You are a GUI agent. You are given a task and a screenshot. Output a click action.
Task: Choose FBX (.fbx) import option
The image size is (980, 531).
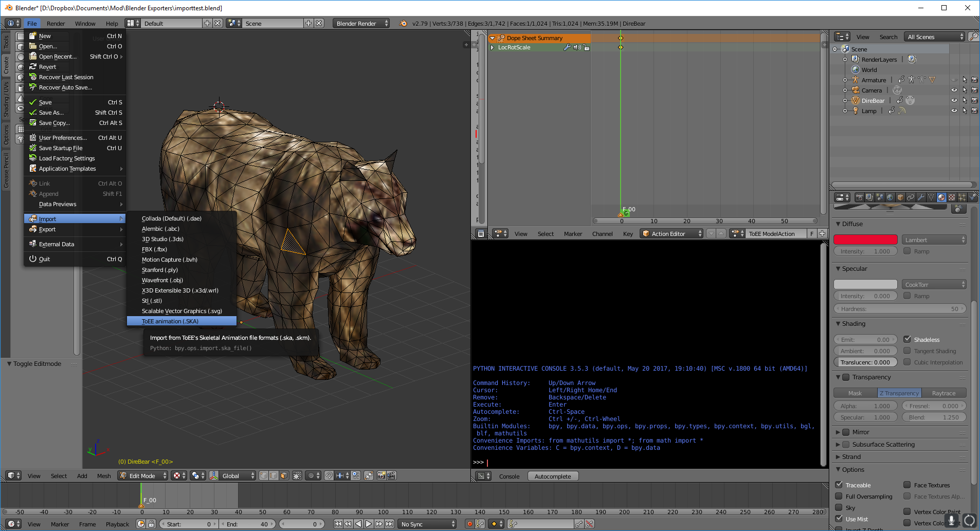tap(182, 249)
